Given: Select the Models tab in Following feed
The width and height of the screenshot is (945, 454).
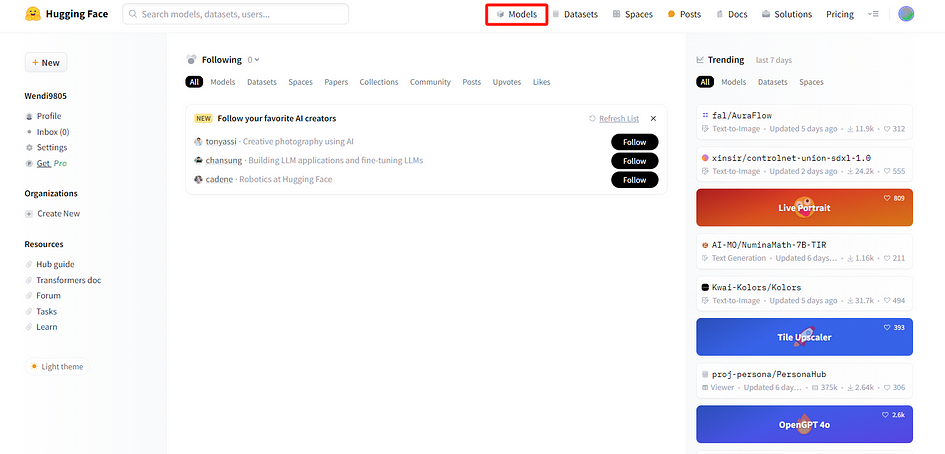Looking at the screenshot, I should pyautogui.click(x=223, y=82).
